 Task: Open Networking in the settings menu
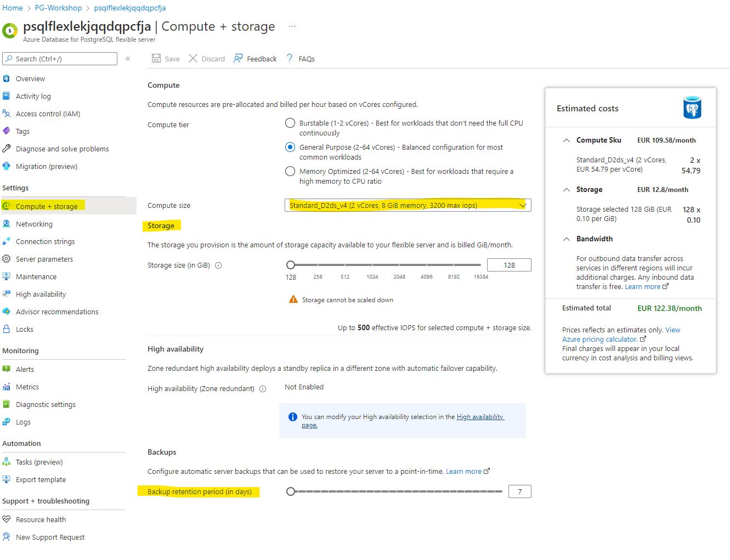34,224
